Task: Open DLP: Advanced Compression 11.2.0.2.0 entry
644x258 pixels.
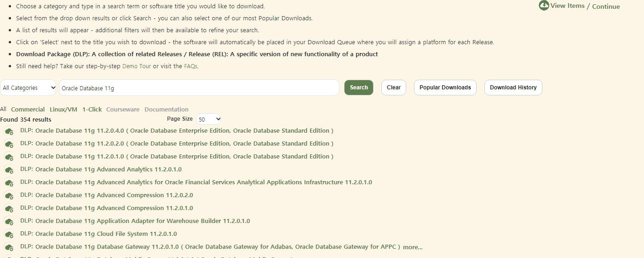Action: point(107,195)
